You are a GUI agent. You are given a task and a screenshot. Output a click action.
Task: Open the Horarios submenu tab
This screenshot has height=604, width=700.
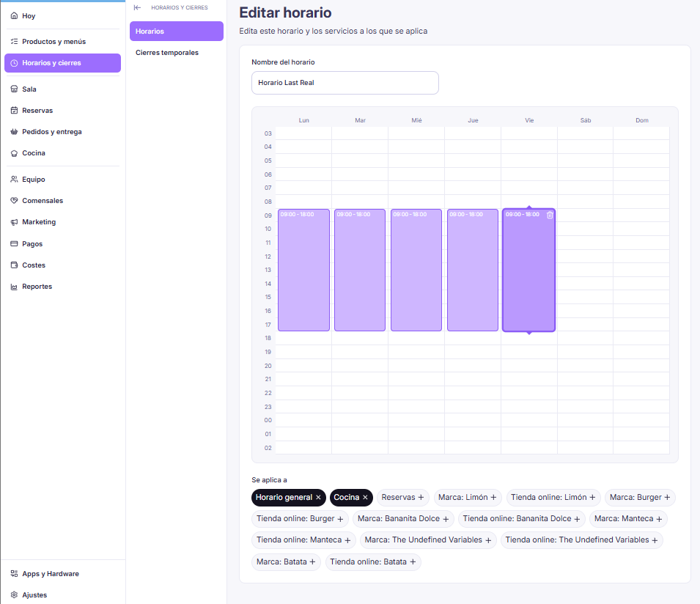177,32
